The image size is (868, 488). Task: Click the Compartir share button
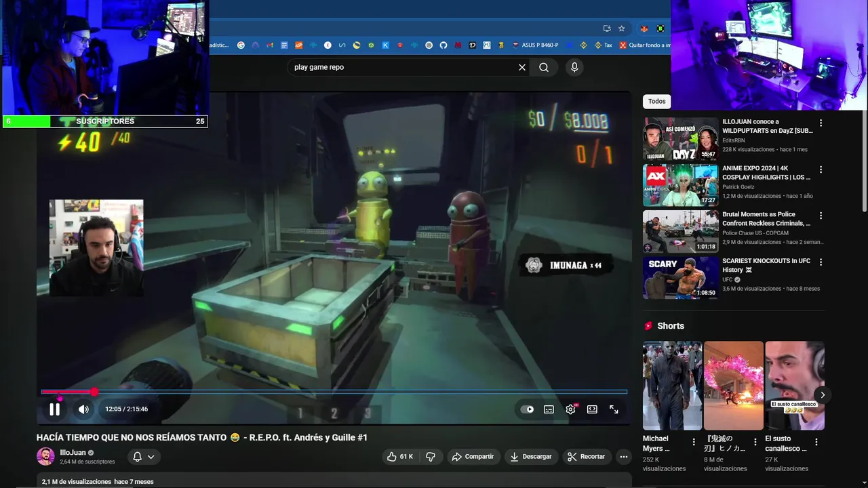pyautogui.click(x=473, y=457)
